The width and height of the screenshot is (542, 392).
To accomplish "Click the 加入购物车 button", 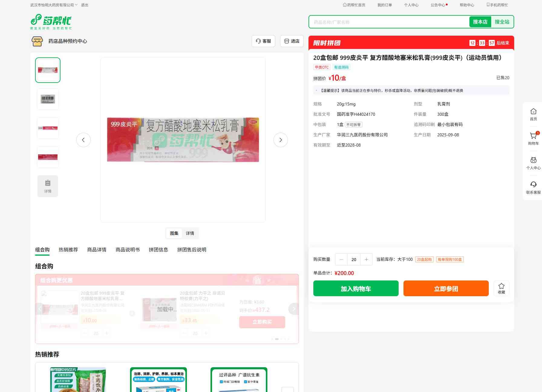I will coord(356,288).
